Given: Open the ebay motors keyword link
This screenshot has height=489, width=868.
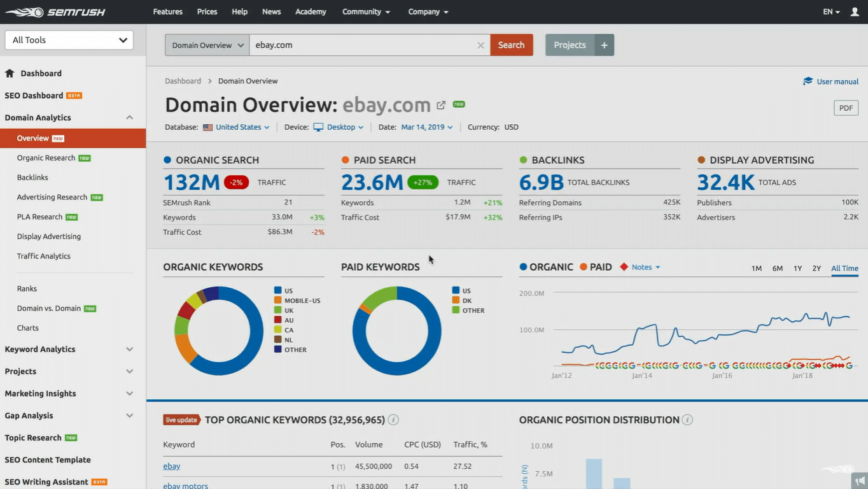Looking at the screenshot, I should tap(185, 485).
